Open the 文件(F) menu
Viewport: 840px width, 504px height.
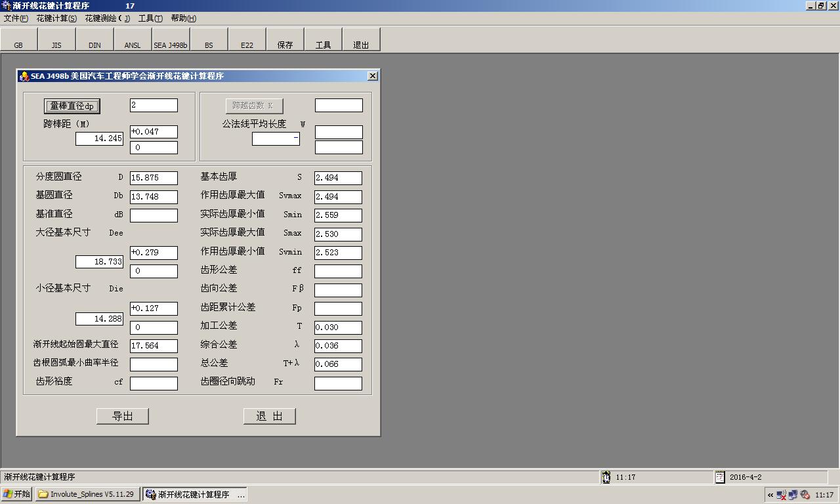coord(16,18)
